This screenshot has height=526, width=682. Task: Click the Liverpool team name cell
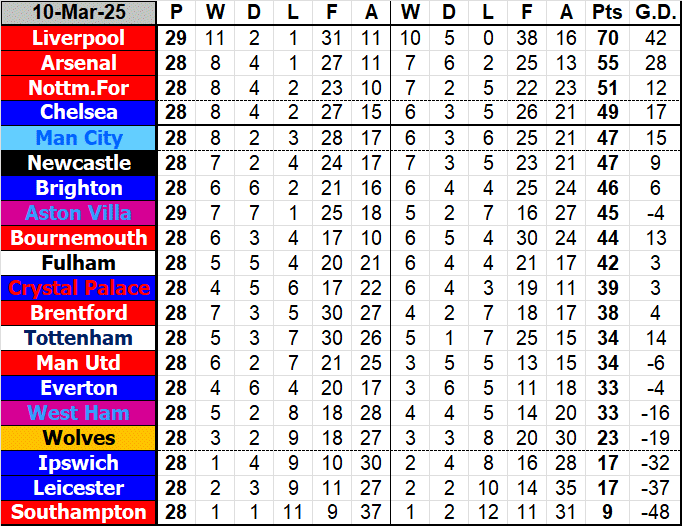79,38
